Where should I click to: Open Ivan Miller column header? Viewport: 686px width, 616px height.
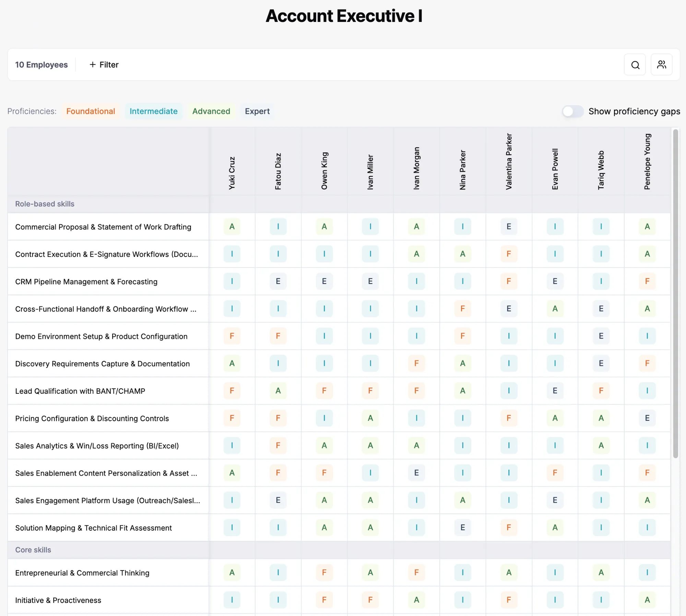tap(370, 172)
